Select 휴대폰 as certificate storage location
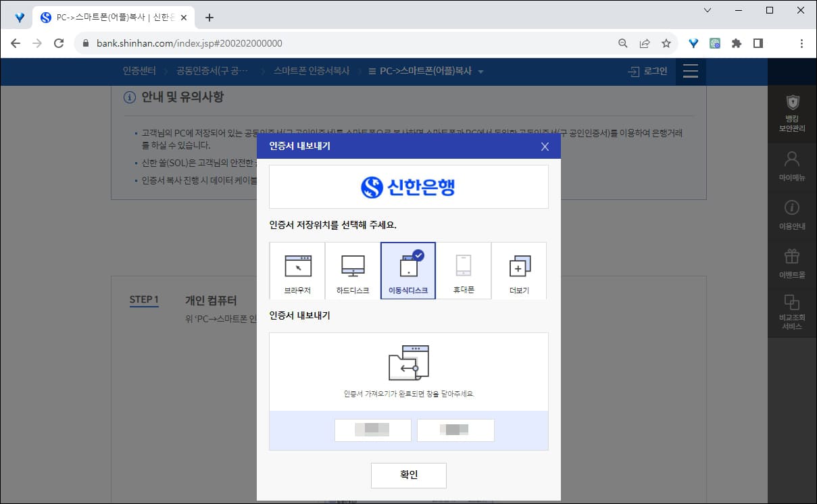 point(464,270)
